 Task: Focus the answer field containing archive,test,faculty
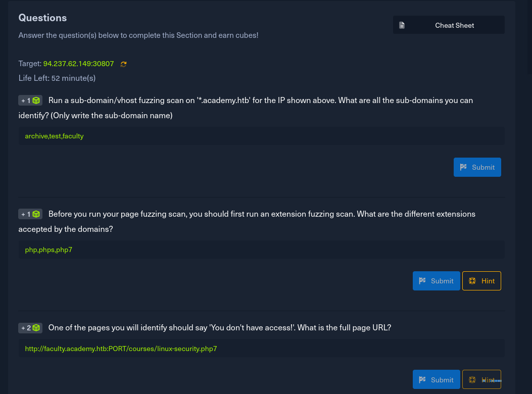tap(261, 136)
